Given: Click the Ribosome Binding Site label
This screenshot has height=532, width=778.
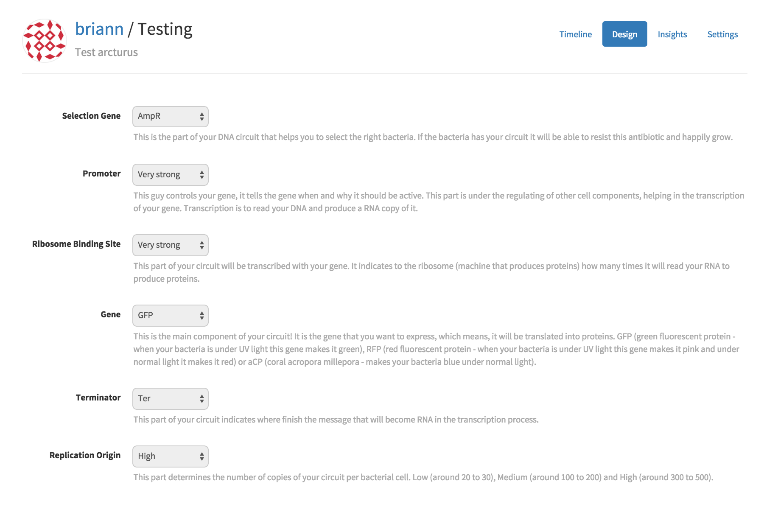Looking at the screenshot, I should pos(76,244).
